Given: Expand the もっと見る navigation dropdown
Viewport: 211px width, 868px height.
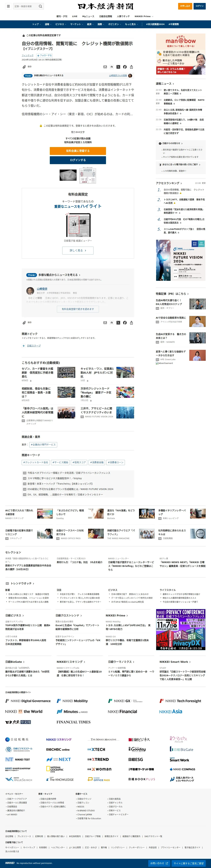Looking at the screenshot, I should [x=131, y=24].
